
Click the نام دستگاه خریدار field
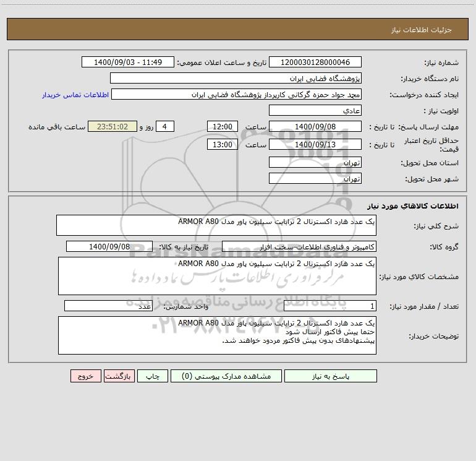click(236, 78)
